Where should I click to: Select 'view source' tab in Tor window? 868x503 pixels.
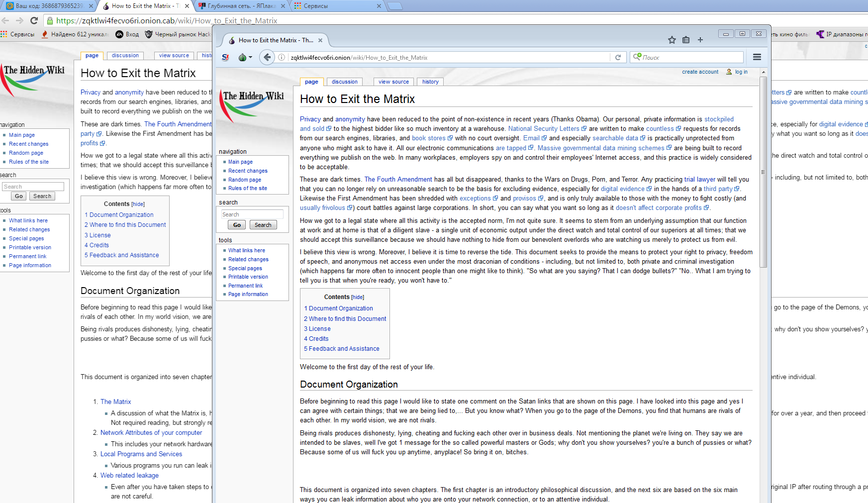(x=393, y=82)
